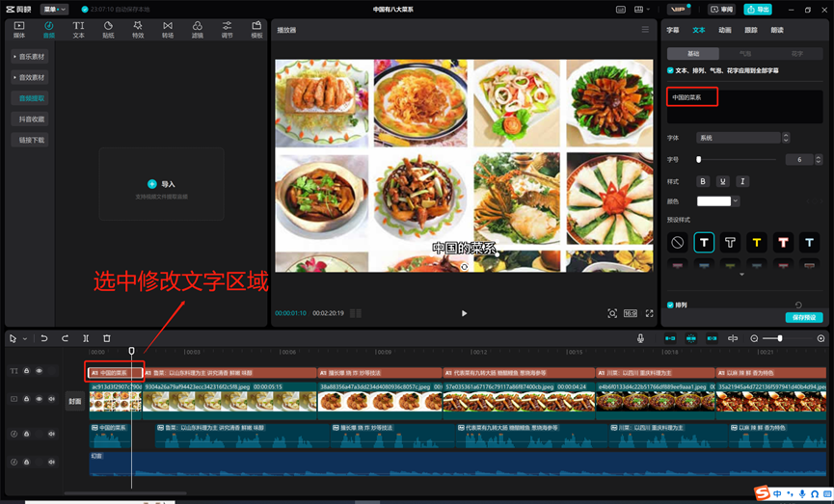Click the microphone record voiceover icon
This screenshot has width=834, height=504.
pyautogui.click(x=641, y=338)
